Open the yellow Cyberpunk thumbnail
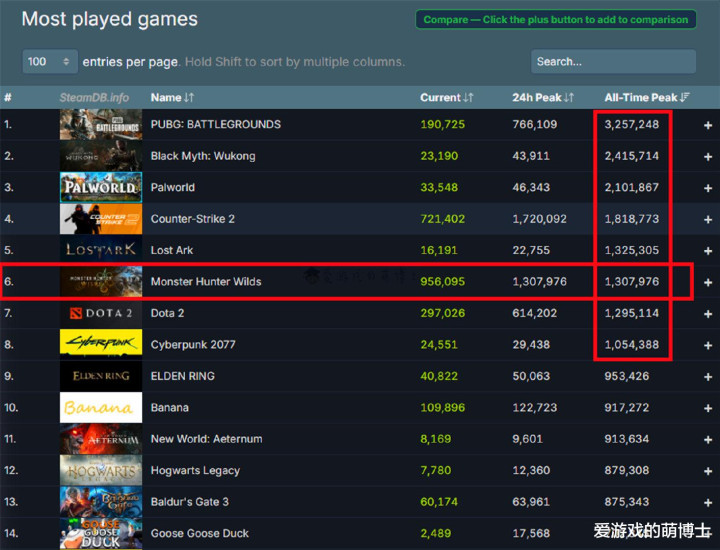Viewport: 720px width, 550px height. 101,344
